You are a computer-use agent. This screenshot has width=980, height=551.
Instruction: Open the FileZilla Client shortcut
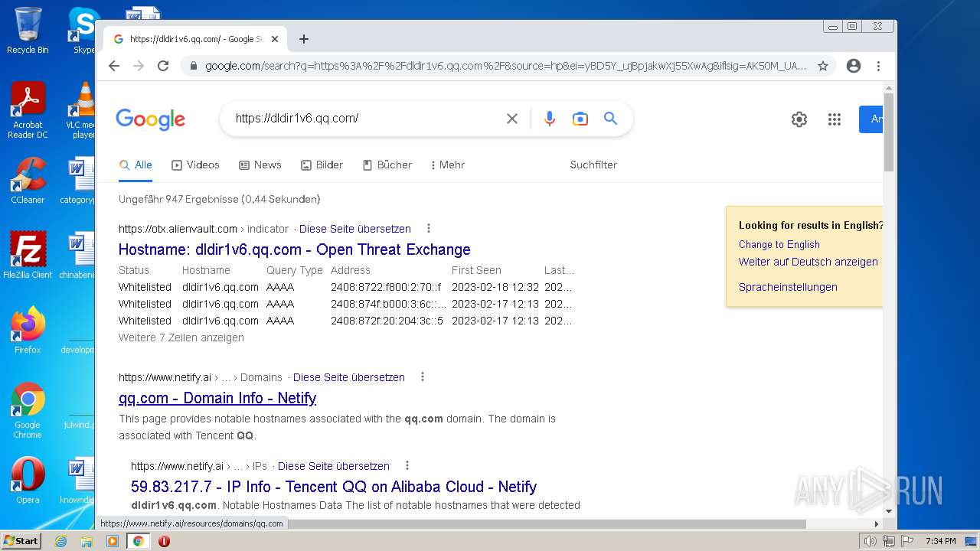[28, 255]
